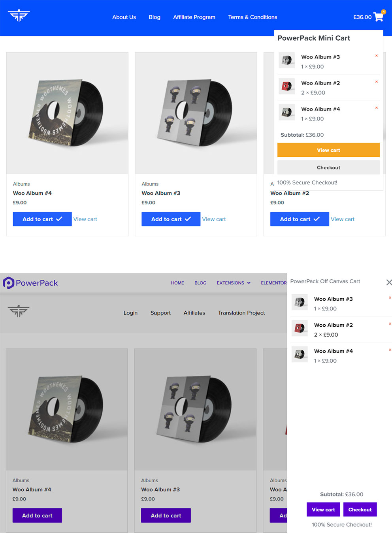The height and width of the screenshot is (540, 392).
Task: Remove Woo Album #2 from the mini cart
Action: [x=376, y=82]
